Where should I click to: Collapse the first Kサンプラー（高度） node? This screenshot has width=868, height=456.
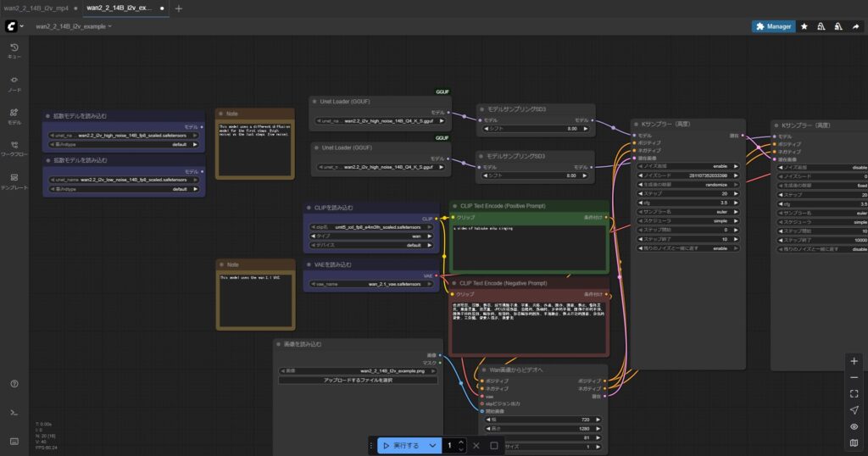636,124
